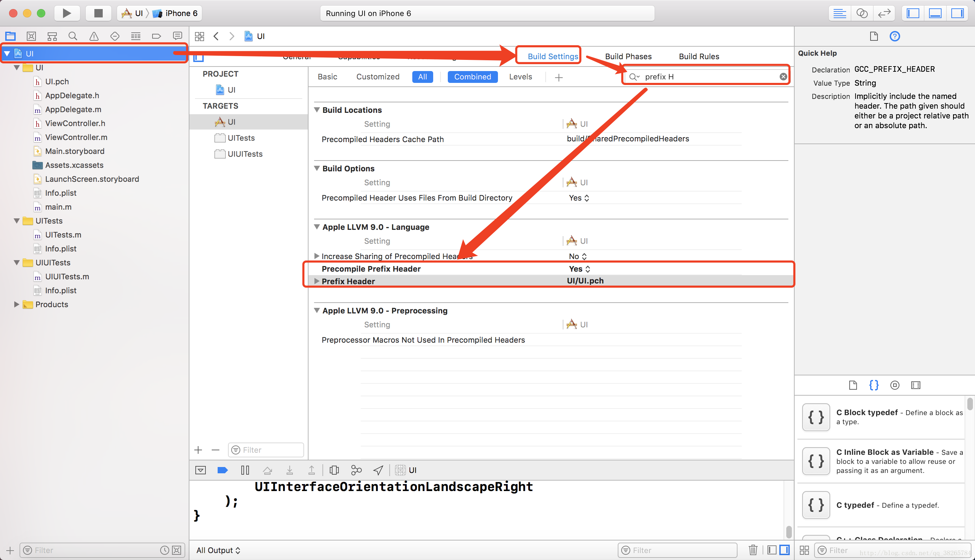
Task: Collapse the UIUITests folder
Action: [x=16, y=262]
